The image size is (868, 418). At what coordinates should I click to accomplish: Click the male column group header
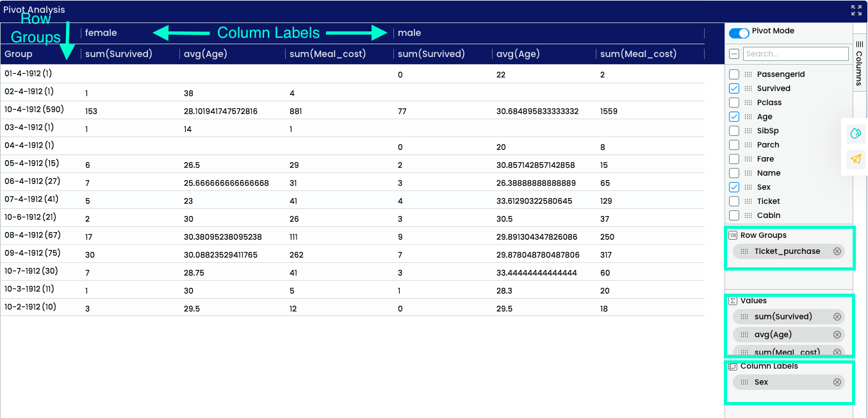pyautogui.click(x=409, y=33)
